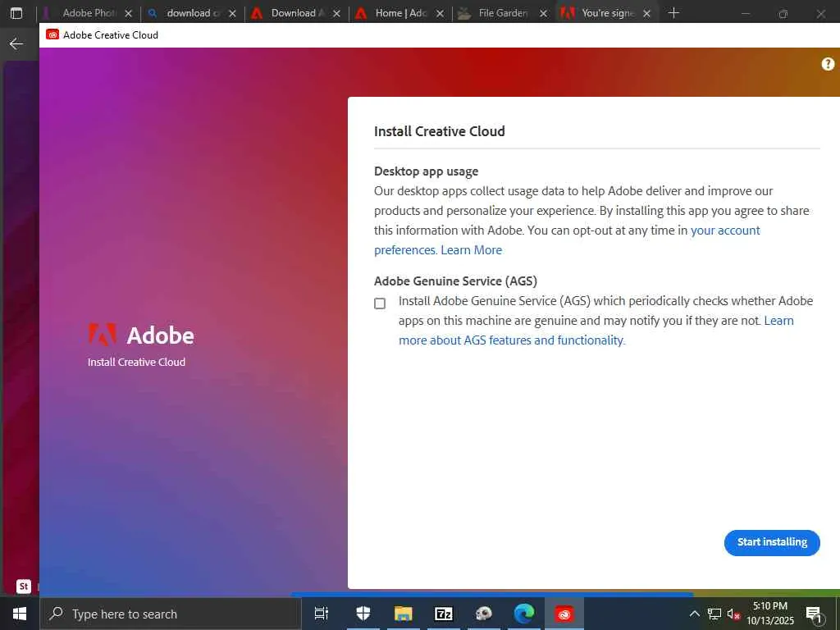Close the You're signed tab
The width and height of the screenshot is (840, 630).
point(646,14)
